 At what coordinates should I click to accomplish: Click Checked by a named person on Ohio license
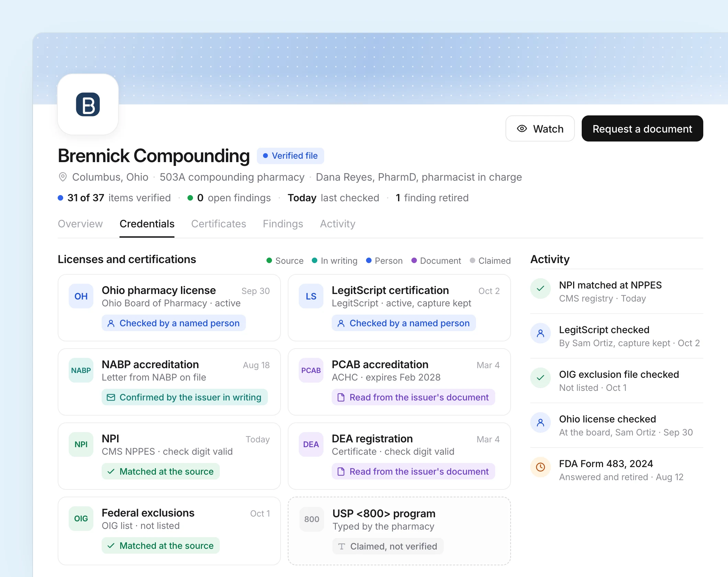(x=174, y=323)
